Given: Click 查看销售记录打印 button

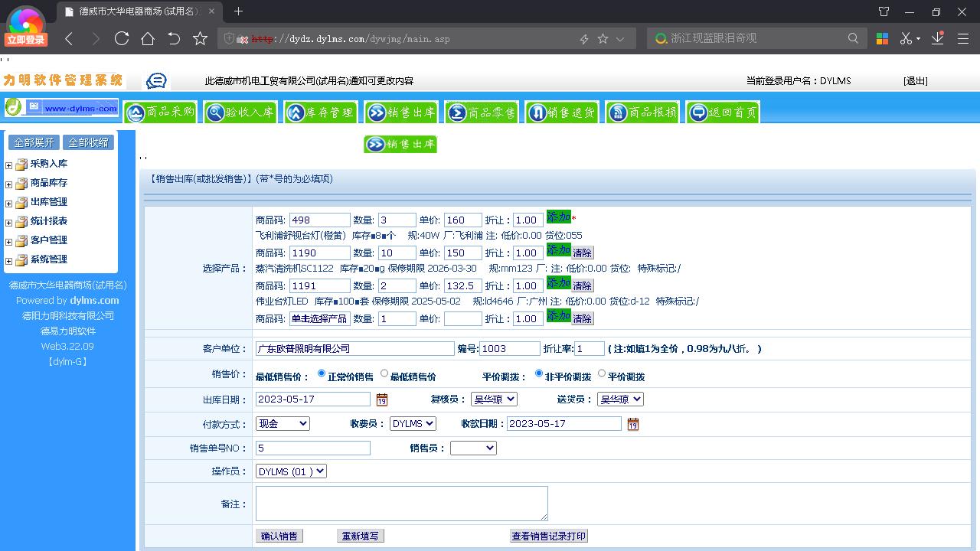Looking at the screenshot, I should point(549,536).
